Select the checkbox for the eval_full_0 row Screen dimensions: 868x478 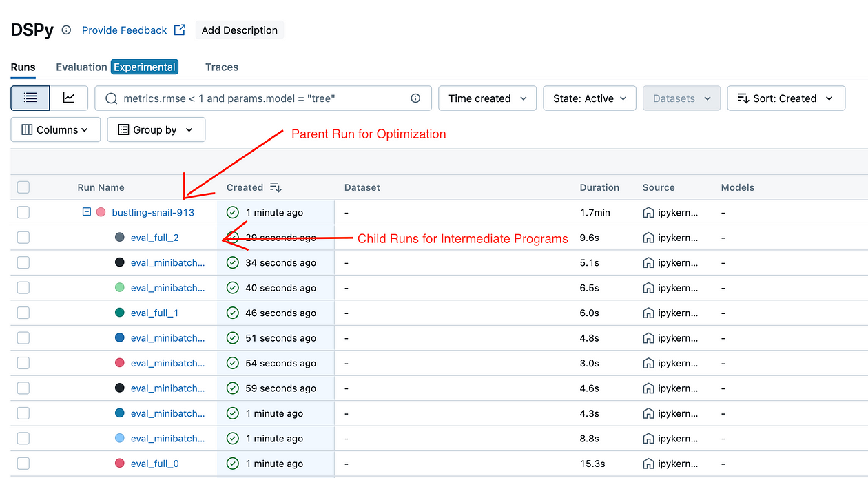point(23,463)
